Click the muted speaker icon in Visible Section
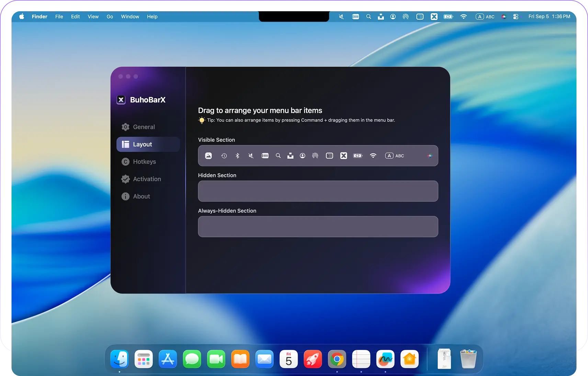This screenshot has height=376, width=588. click(251, 156)
